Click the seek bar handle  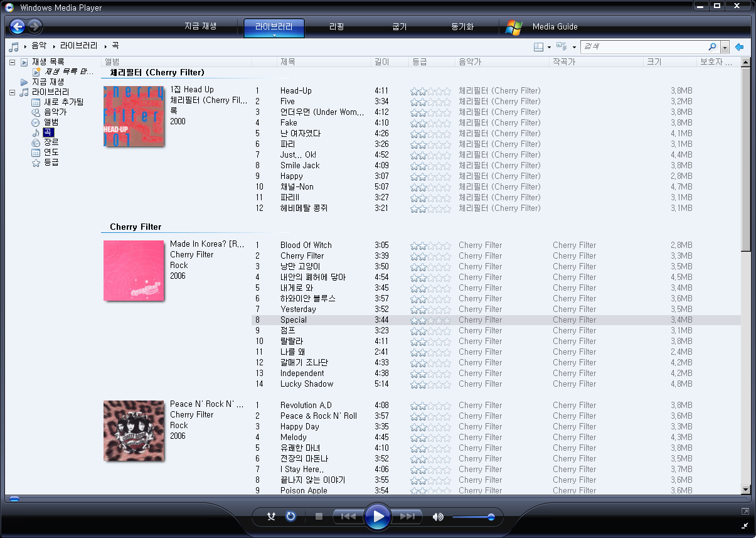tap(14, 499)
